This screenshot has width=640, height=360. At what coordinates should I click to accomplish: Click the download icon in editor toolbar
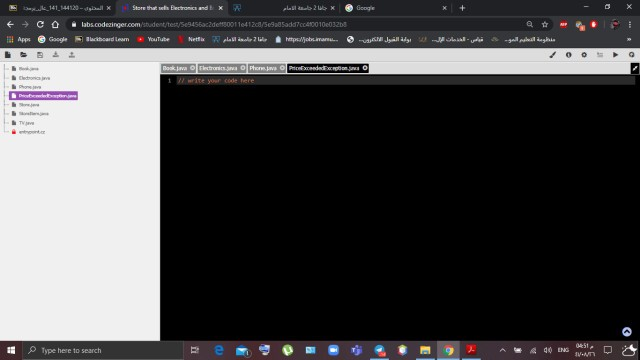(x=56, y=55)
